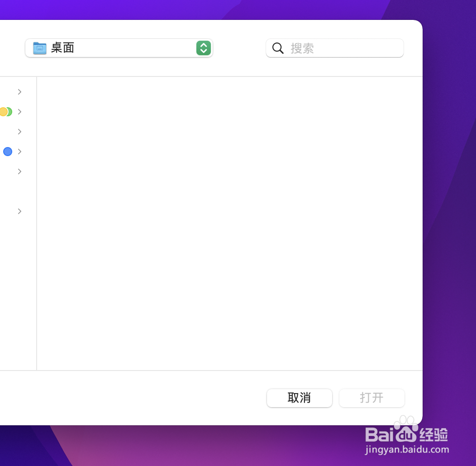Viewport: 476px width, 466px height.
Task: Select the blue tag dot in sidebar
Action: tap(7, 152)
